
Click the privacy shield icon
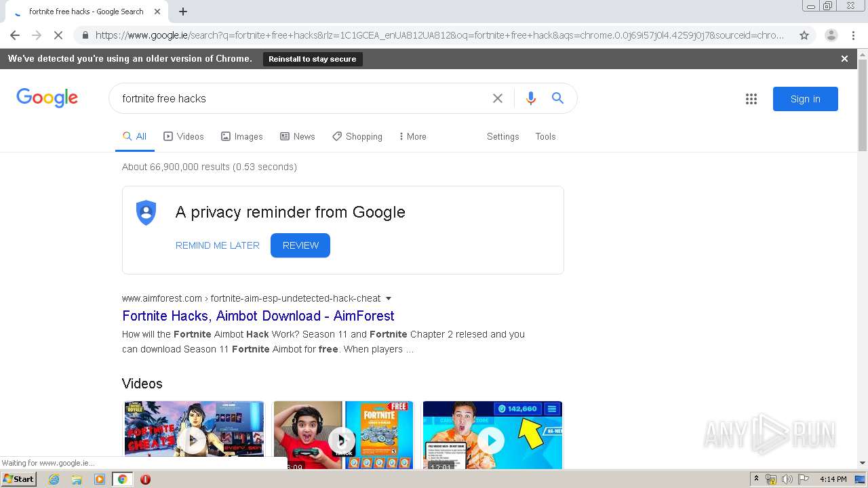(x=146, y=213)
